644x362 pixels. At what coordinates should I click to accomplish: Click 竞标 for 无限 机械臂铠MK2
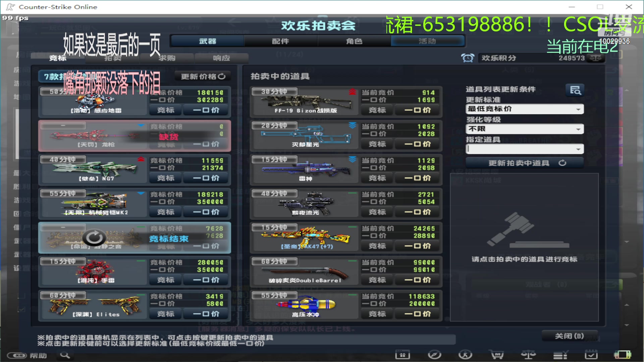[x=166, y=212]
